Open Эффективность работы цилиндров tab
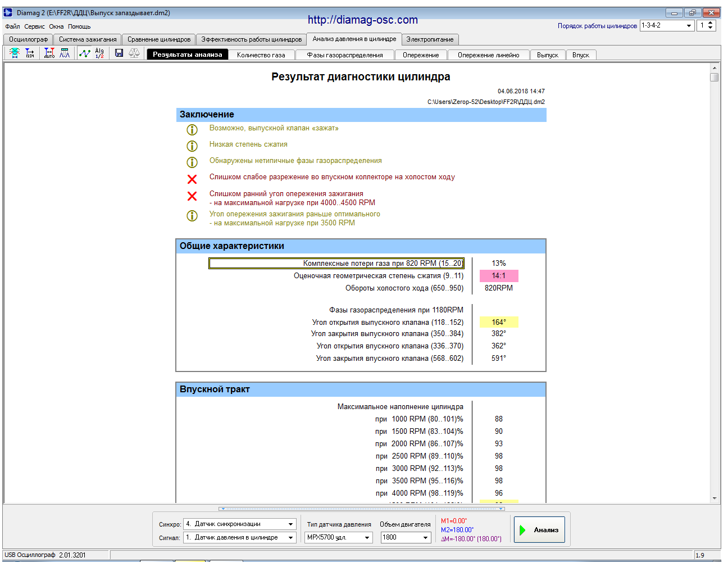728x562 pixels. click(252, 39)
